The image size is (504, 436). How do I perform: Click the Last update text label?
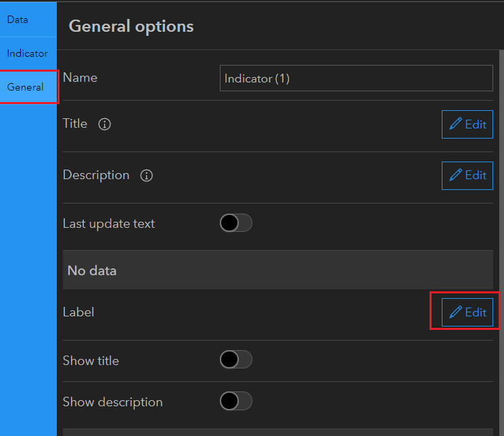click(x=109, y=223)
